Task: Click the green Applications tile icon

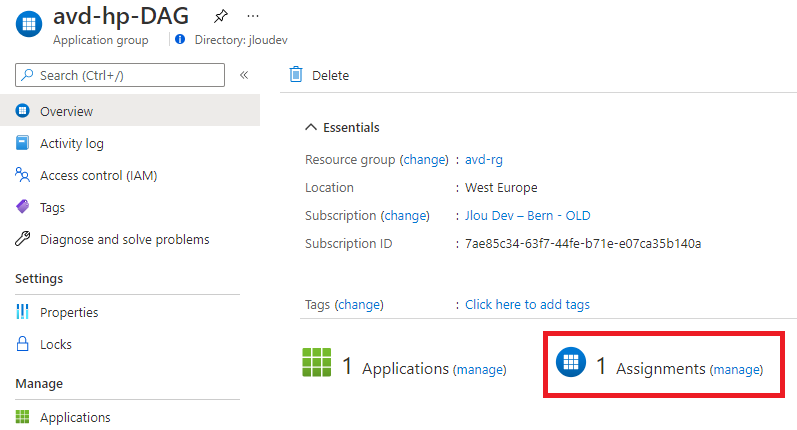Action: (x=317, y=362)
